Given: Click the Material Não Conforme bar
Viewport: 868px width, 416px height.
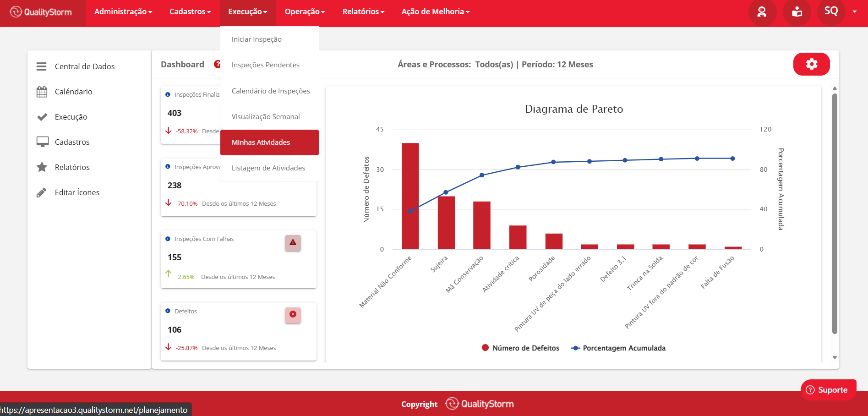Looking at the screenshot, I should [410, 196].
